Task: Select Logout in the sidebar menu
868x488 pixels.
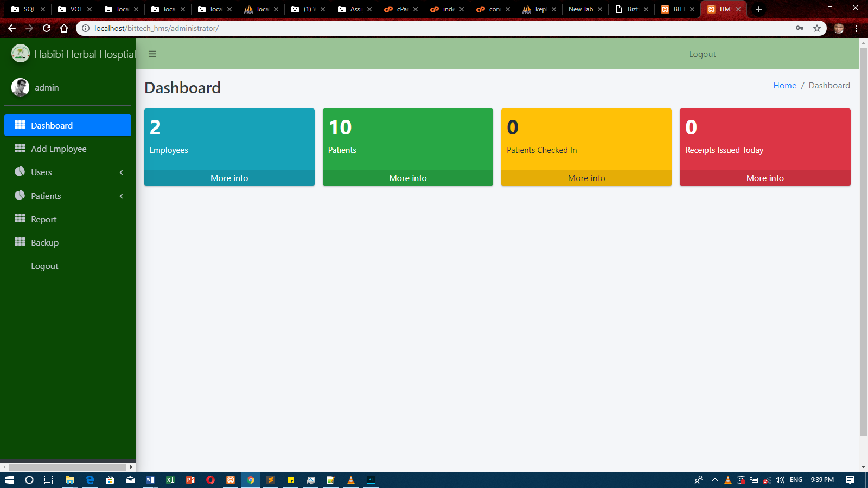Action: tap(44, 266)
